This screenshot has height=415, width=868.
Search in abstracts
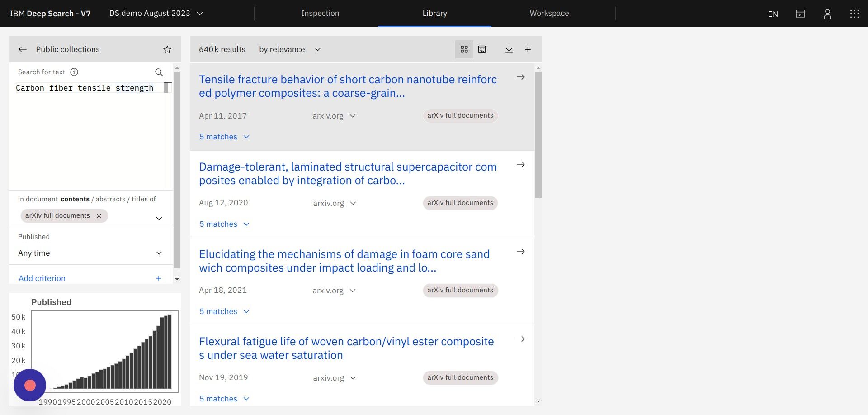(110, 199)
